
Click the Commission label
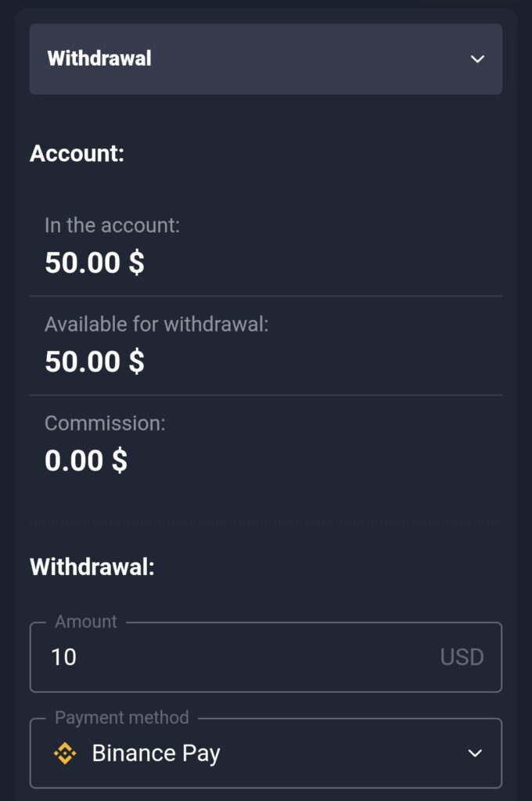click(105, 423)
